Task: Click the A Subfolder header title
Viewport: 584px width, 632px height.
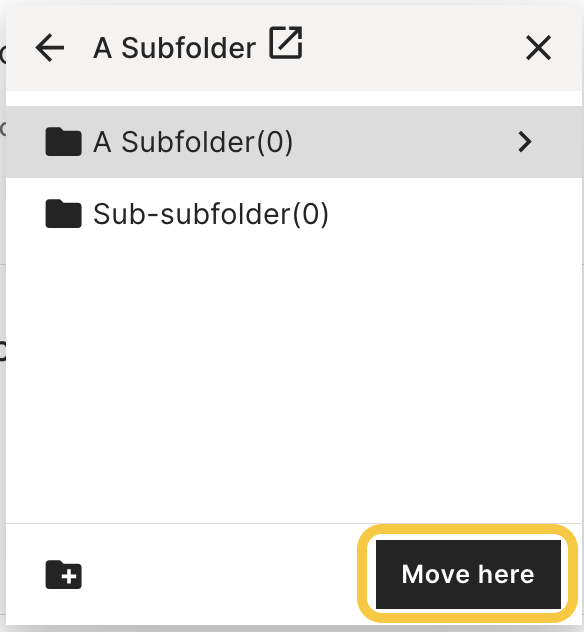Action: [x=175, y=48]
